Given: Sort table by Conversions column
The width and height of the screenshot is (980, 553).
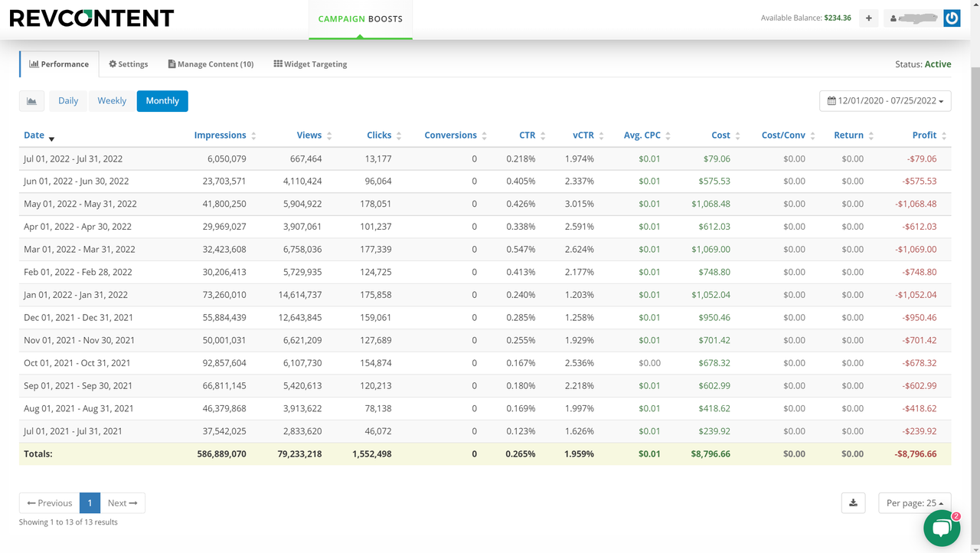Looking at the screenshot, I should pos(456,136).
